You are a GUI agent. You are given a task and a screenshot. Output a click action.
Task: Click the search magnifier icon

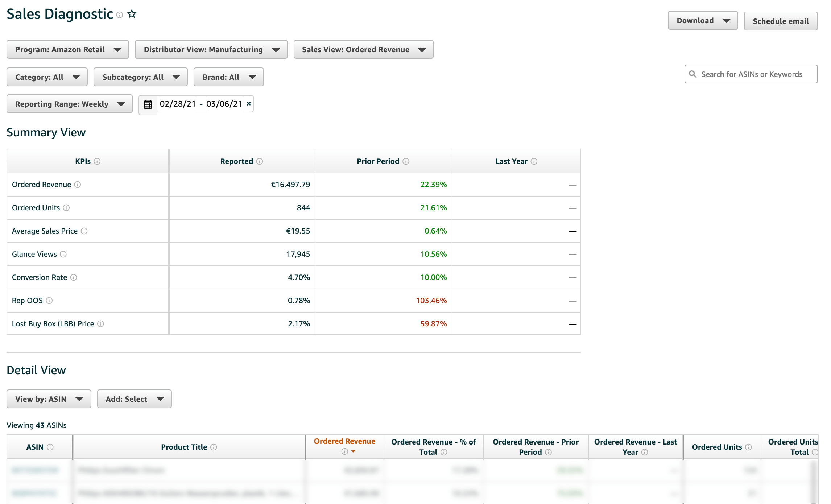pos(692,74)
